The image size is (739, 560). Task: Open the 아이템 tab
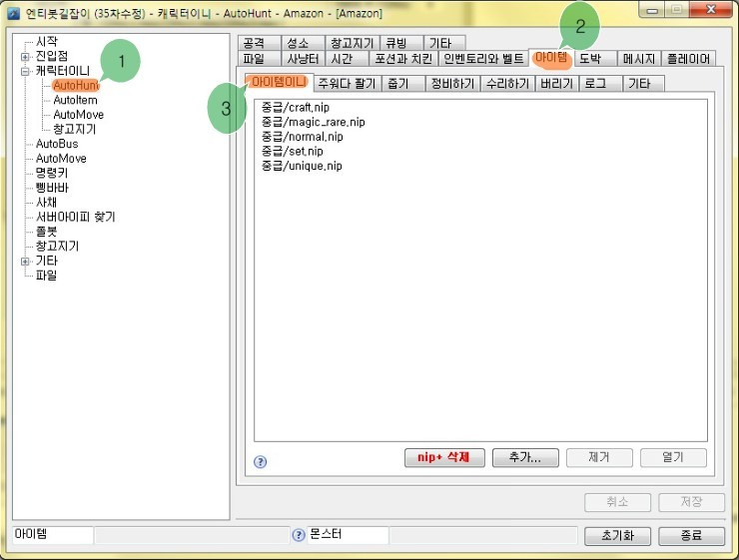click(551, 58)
